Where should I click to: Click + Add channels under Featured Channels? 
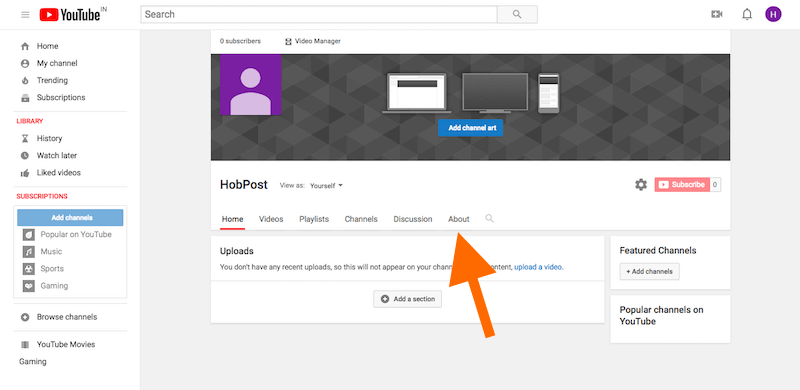649,272
